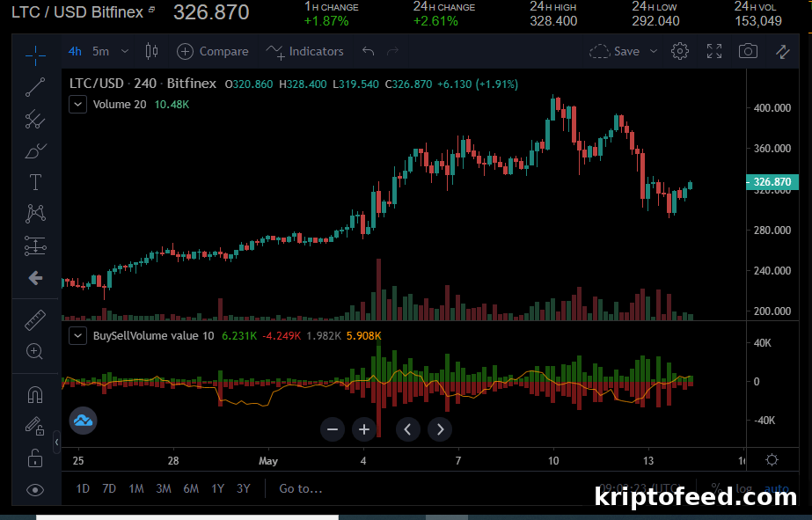Set the range to 1Y

pyautogui.click(x=217, y=488)
